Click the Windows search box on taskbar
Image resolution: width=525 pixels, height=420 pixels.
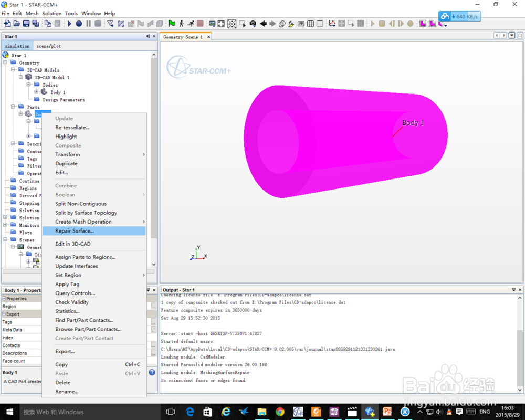[x=89, y=412]
